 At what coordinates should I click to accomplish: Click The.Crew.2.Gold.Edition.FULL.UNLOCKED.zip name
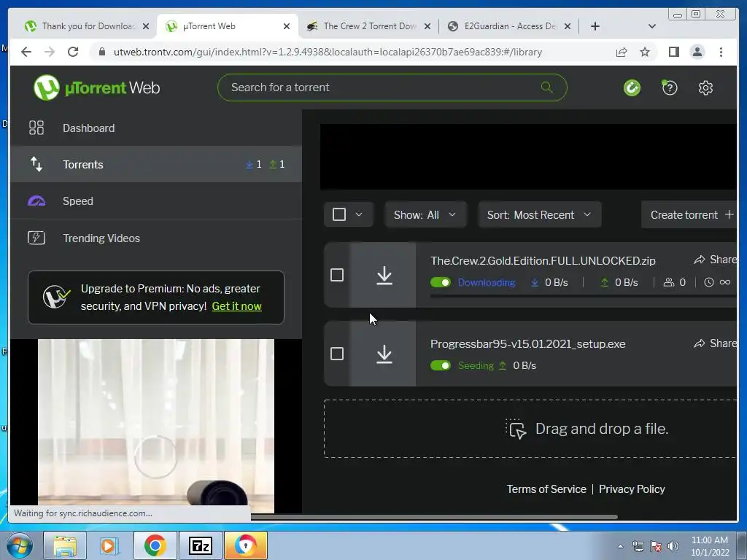point(543,260)
